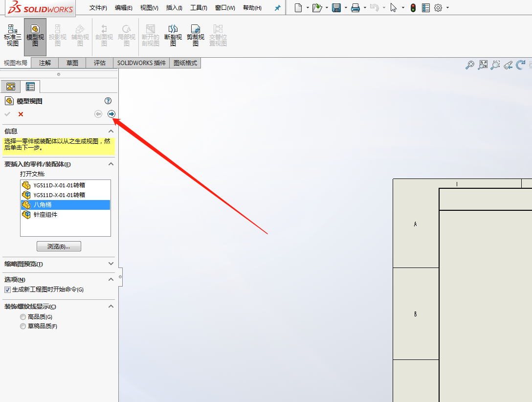Click the Projected View (投影视图) tool
Image resolution: width=532 pixels, height=402 pixels.
click(58, 35)
